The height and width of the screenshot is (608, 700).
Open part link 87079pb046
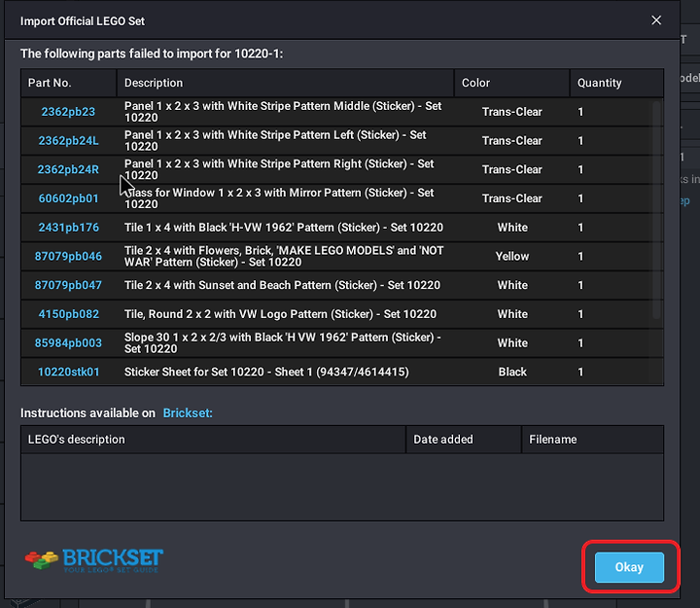click(68, 257)
